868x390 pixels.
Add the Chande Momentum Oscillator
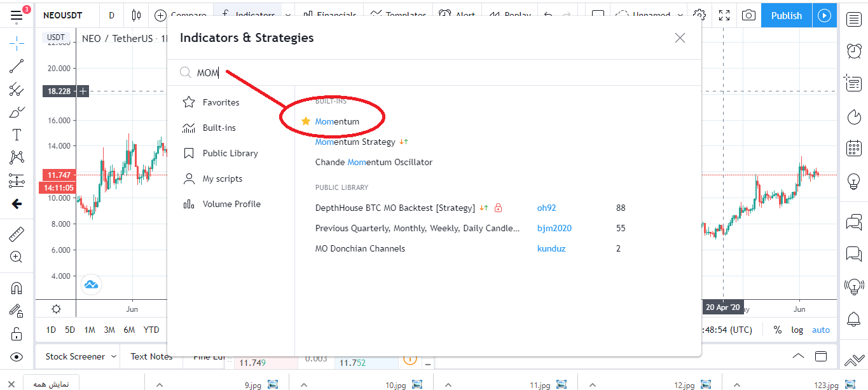coord(374,162)
